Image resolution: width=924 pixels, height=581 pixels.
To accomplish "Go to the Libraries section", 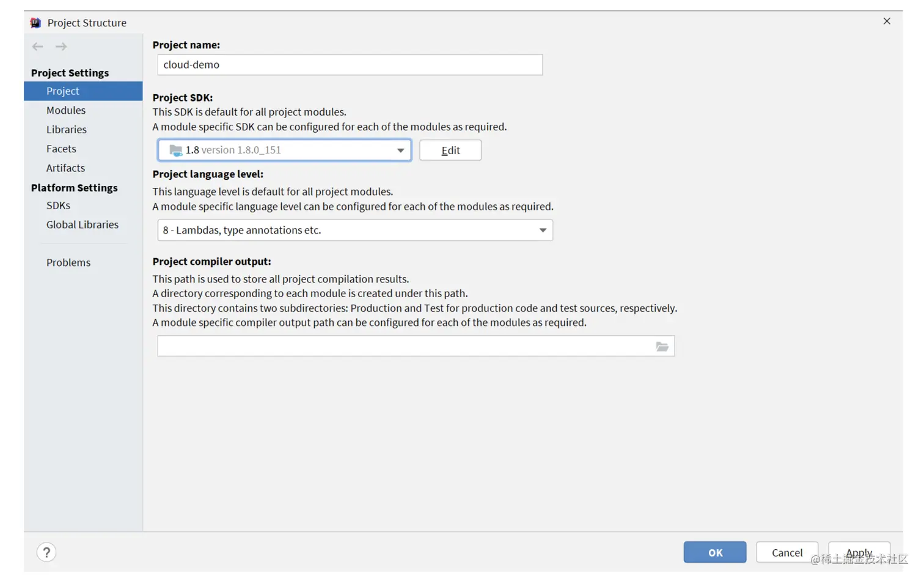I will [67, 130].
